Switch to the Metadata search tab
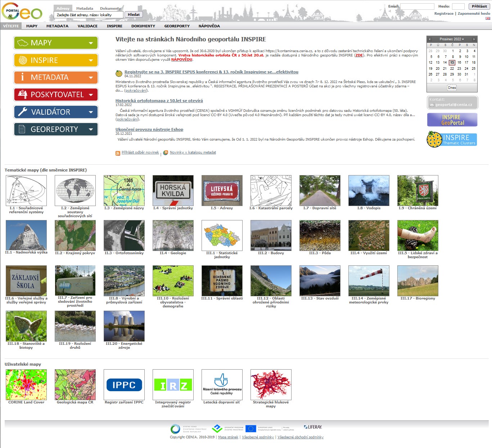Screen dimensions: 492x448 coord(85,8)
